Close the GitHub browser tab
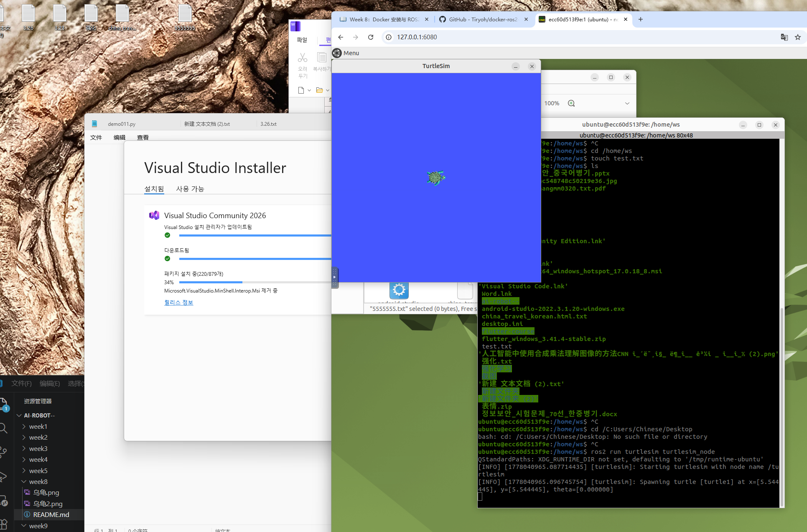 (x=526, y=19)
